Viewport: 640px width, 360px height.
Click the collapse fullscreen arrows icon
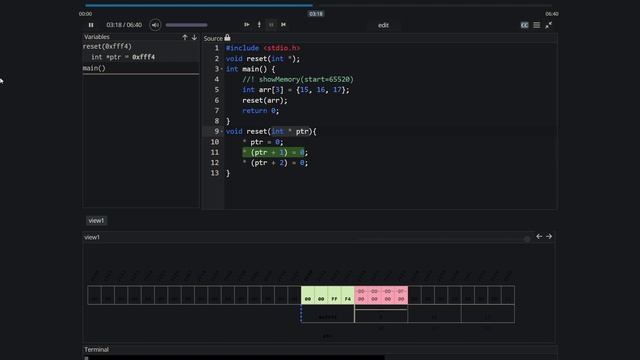[x=549, y=25]
